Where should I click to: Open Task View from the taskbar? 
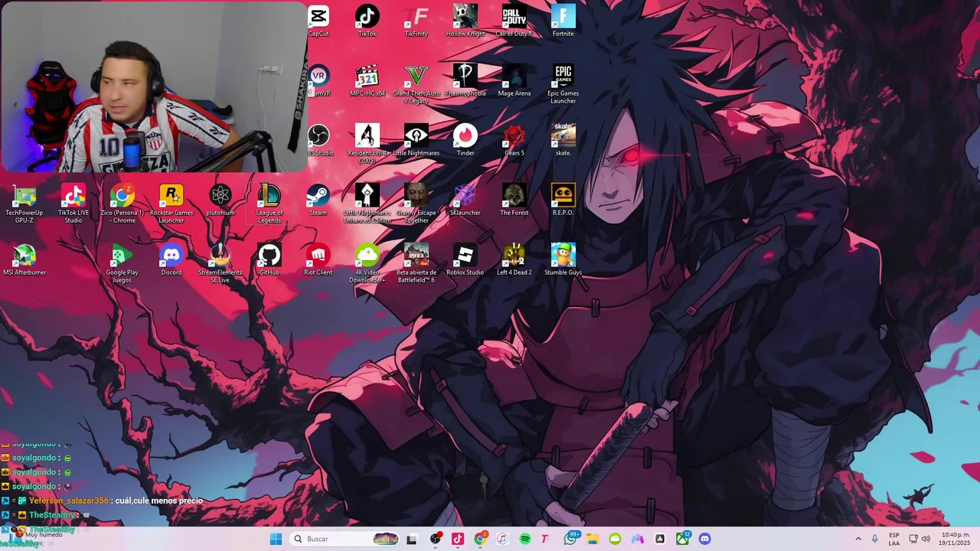(412, 539)
